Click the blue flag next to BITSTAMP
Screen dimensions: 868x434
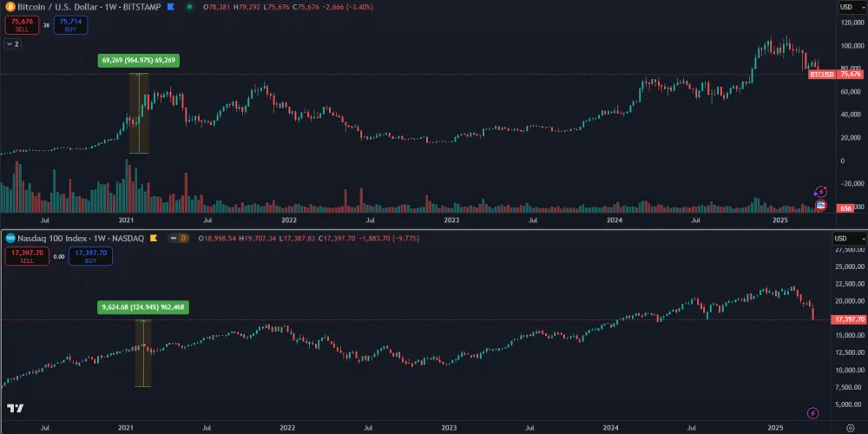[x=170, y=7]
